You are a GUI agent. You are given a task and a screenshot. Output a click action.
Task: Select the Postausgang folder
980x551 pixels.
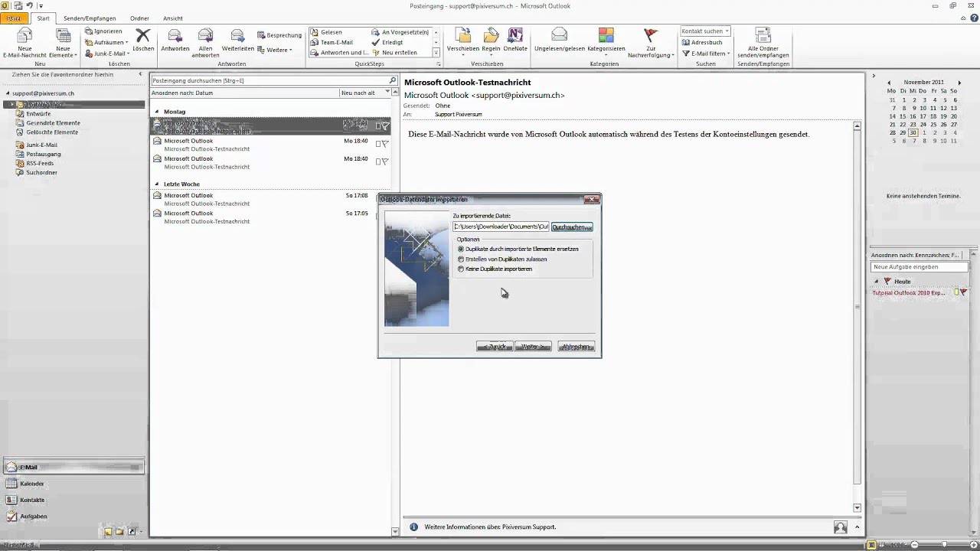pyautogui.click(x=44, y=154)
